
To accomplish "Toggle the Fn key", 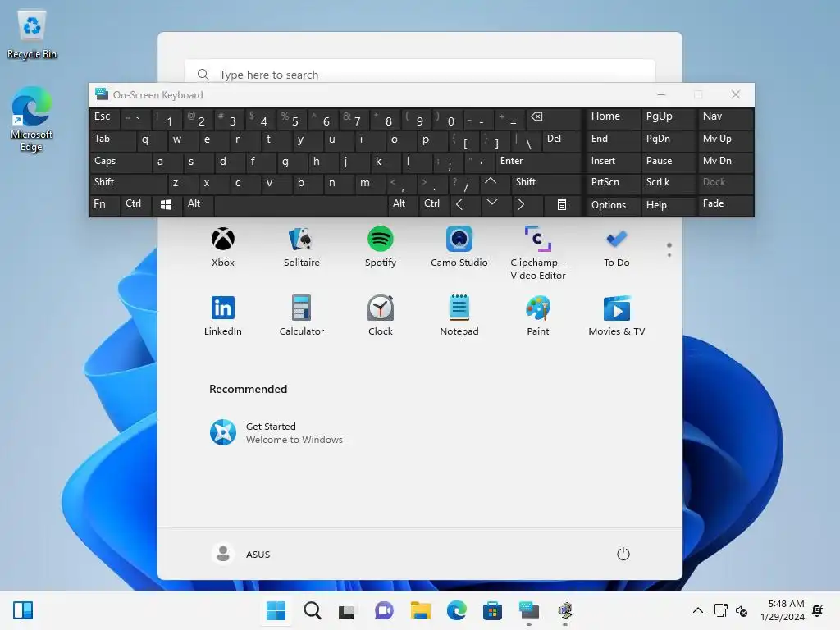I will (104, 204).
